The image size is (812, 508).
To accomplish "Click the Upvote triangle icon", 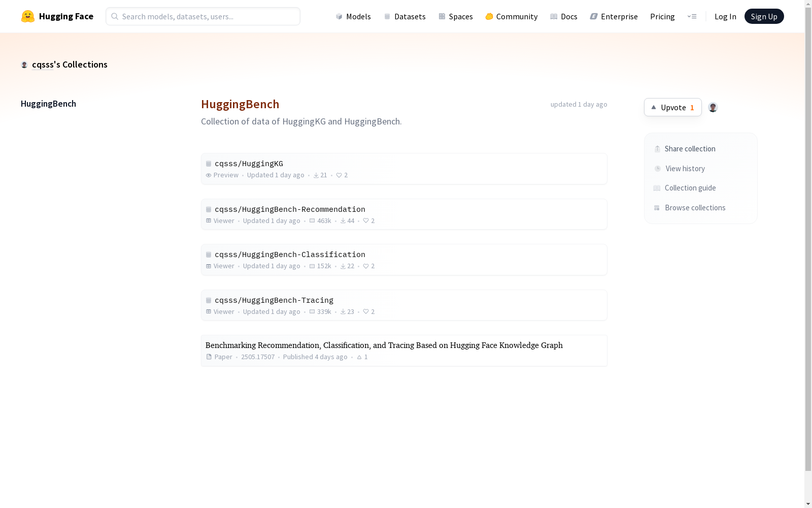I will coord(654,107).
